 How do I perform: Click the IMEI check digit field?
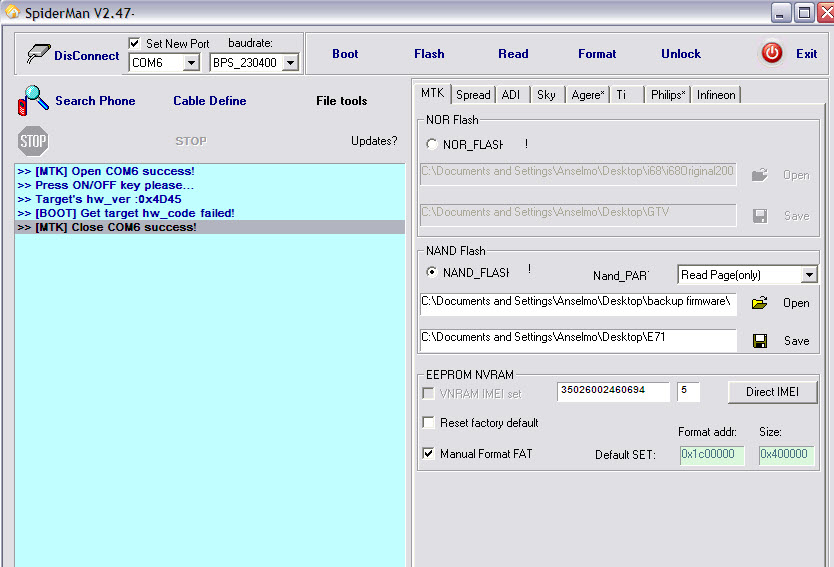click(688, 391)
